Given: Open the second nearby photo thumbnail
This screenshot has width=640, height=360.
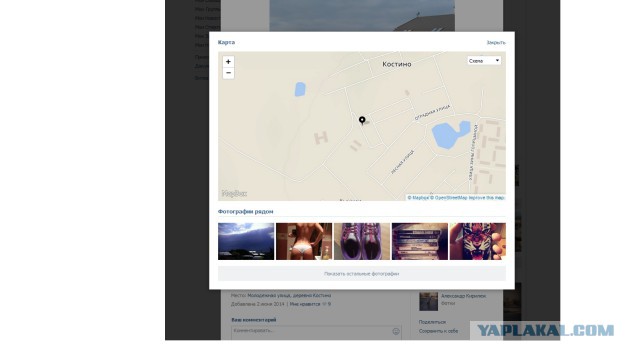Looking at the screenshot, I should tap(304, 241).
